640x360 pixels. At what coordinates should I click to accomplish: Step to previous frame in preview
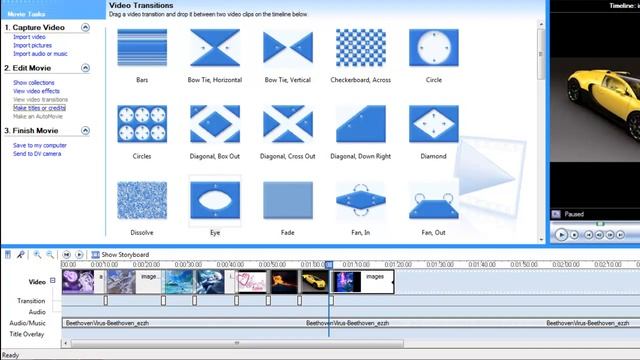coord(599,235)
